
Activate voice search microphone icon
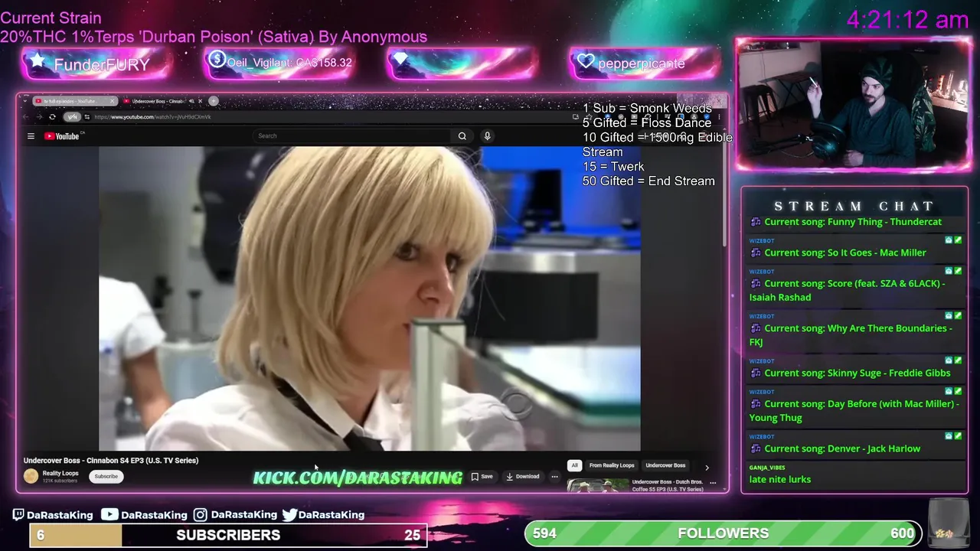[x=487, y=136]
